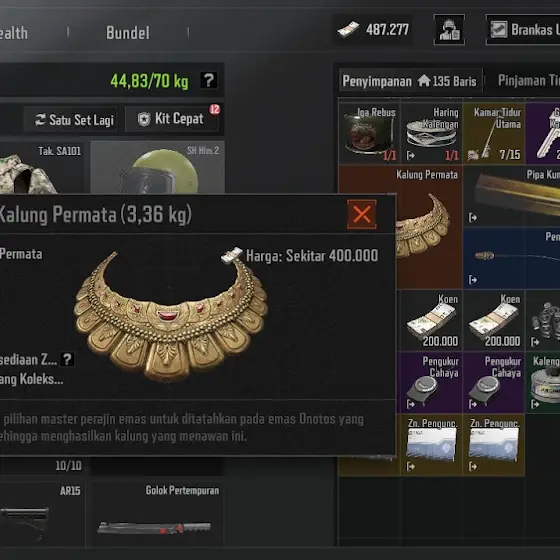Select the Golok Pertempuran melee slot

(x=158, y=514)
